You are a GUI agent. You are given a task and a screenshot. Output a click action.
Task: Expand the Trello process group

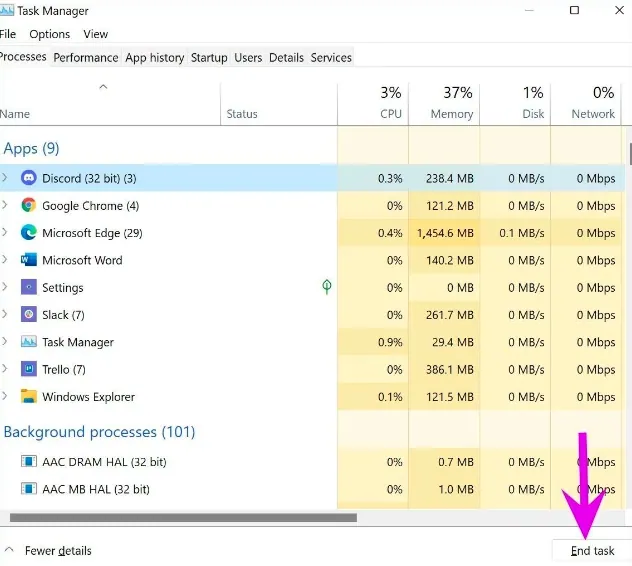4,369
